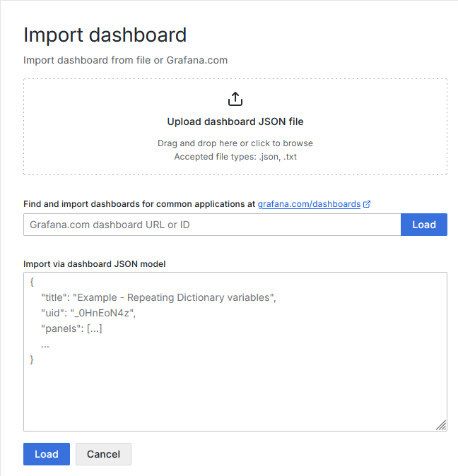Click "Drag and drop here or click to browse"
The width and height of the screenshot is (458, 476).
point(235,143)
